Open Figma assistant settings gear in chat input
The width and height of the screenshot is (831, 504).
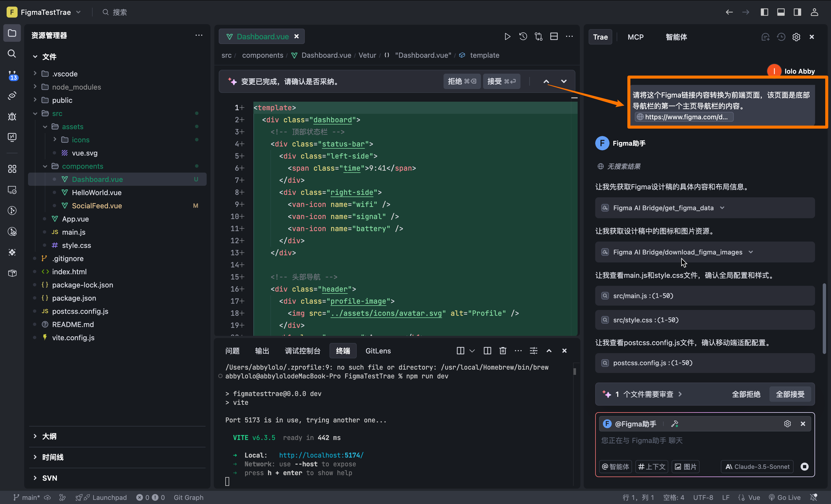point(788,424)
